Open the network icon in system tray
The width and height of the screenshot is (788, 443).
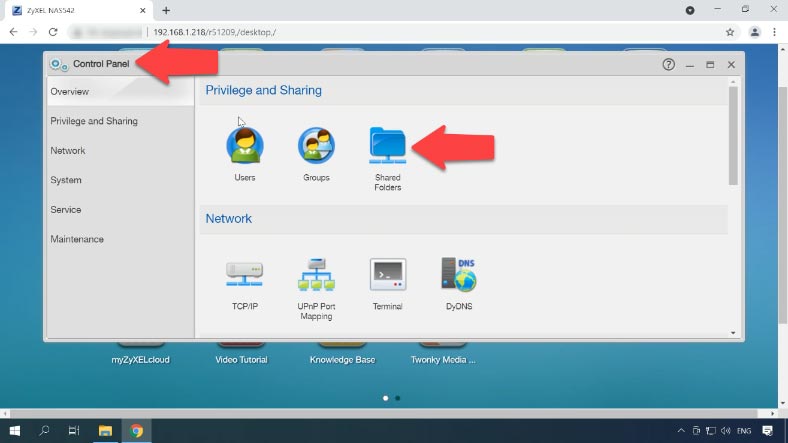click(711, 430)
